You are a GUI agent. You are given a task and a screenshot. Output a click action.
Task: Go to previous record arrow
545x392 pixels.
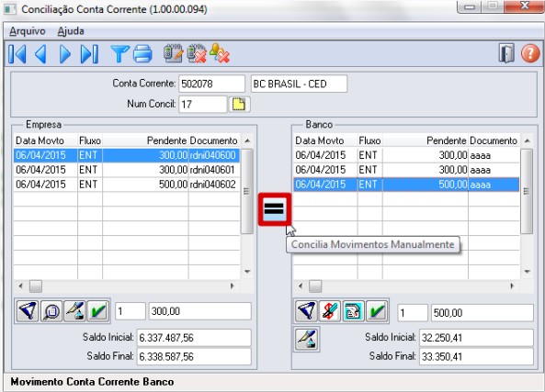click(x=41, y=54)
